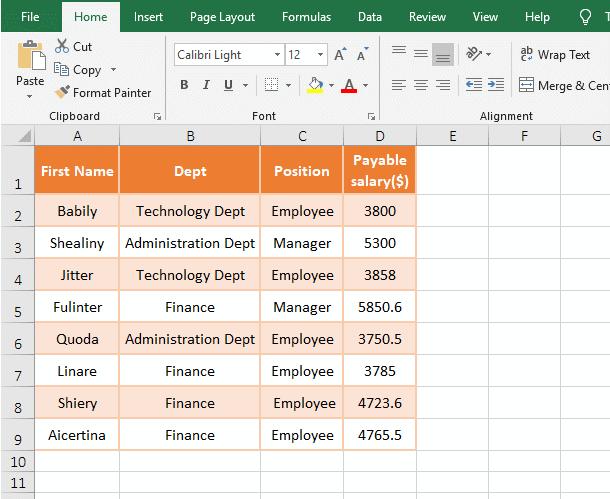This screenshot has height=499, width=610.
Task: Open the font name dropdown
Action: click(277, 54)
